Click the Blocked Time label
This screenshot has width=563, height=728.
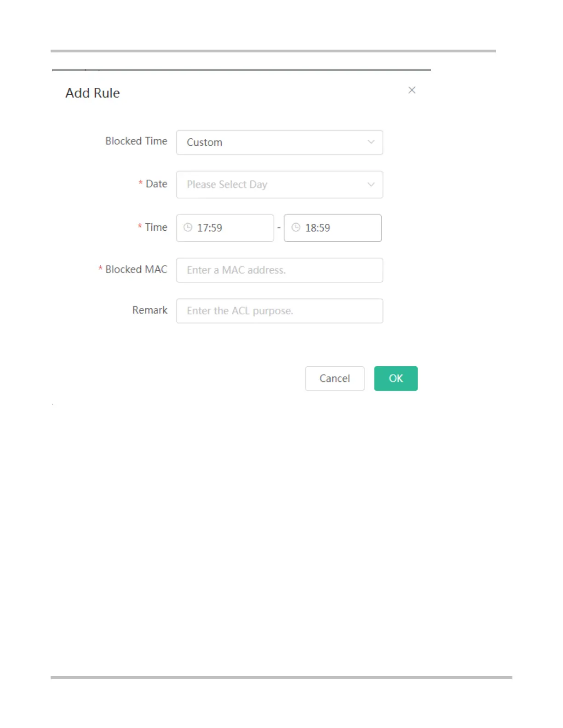tap(136, 141)
